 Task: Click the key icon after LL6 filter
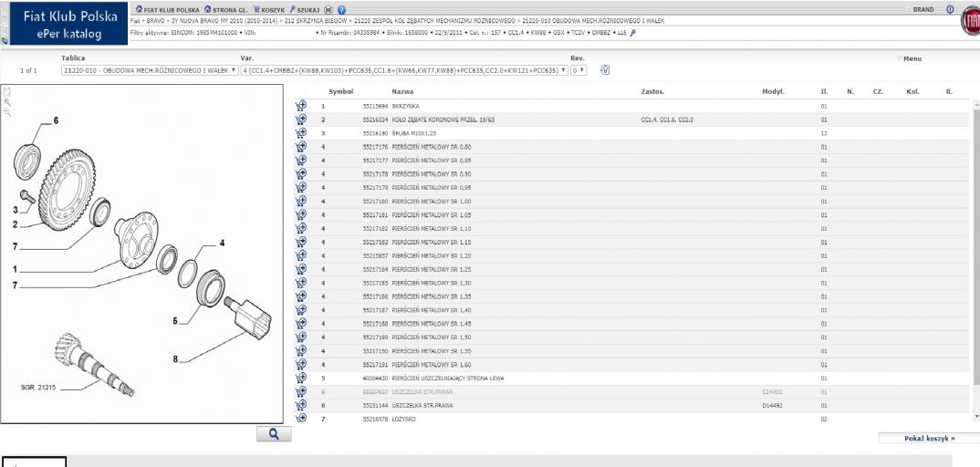pyautogui.click(x=632, y=33)
